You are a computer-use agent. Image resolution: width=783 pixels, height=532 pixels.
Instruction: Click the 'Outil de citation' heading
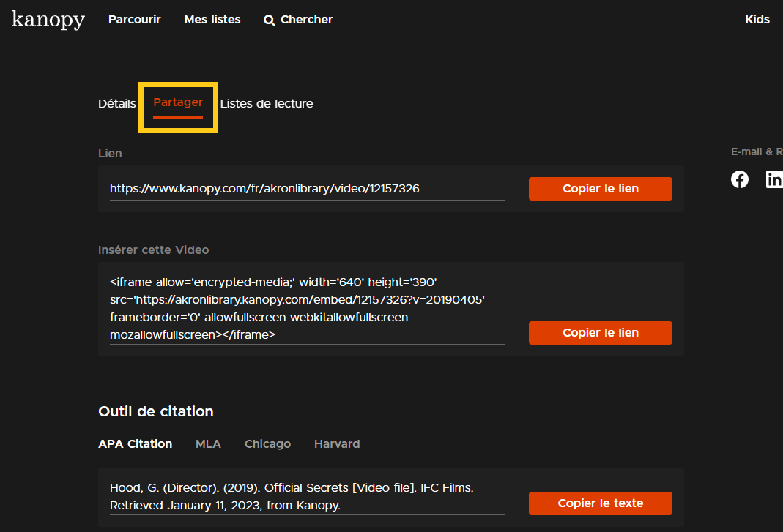pyautogui.click(x=156, y=411)
